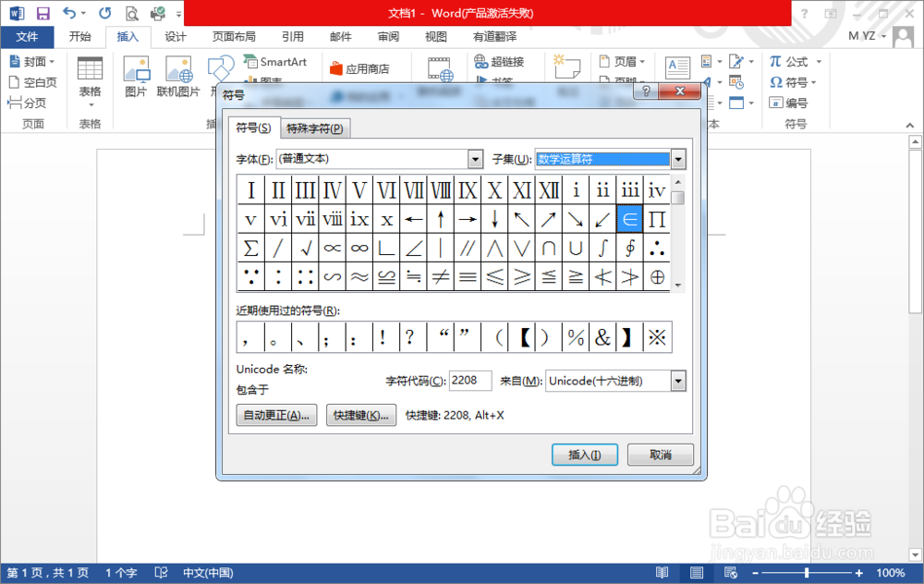
Task: Click the 自动更正(A)... button
Action: coord(276,415)
